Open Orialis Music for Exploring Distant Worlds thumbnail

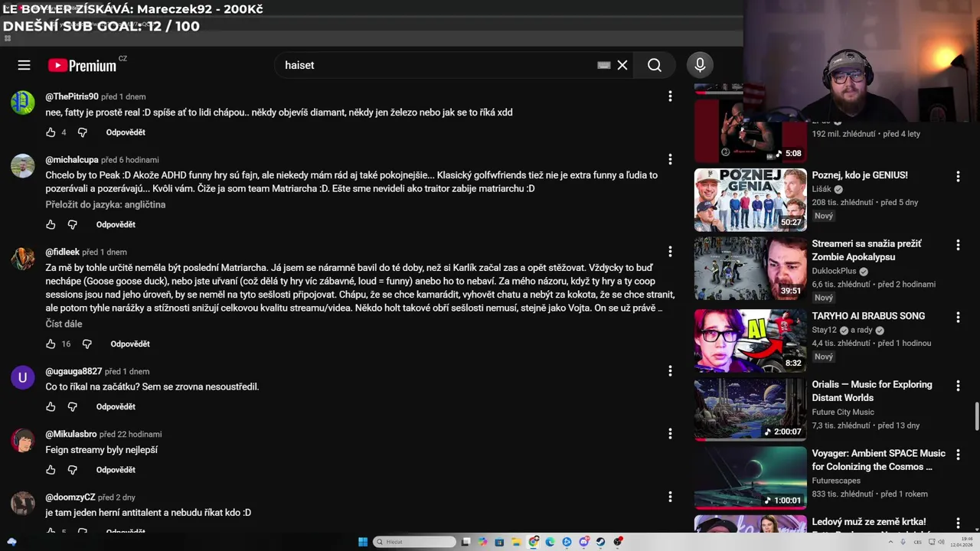pos(750,409)
